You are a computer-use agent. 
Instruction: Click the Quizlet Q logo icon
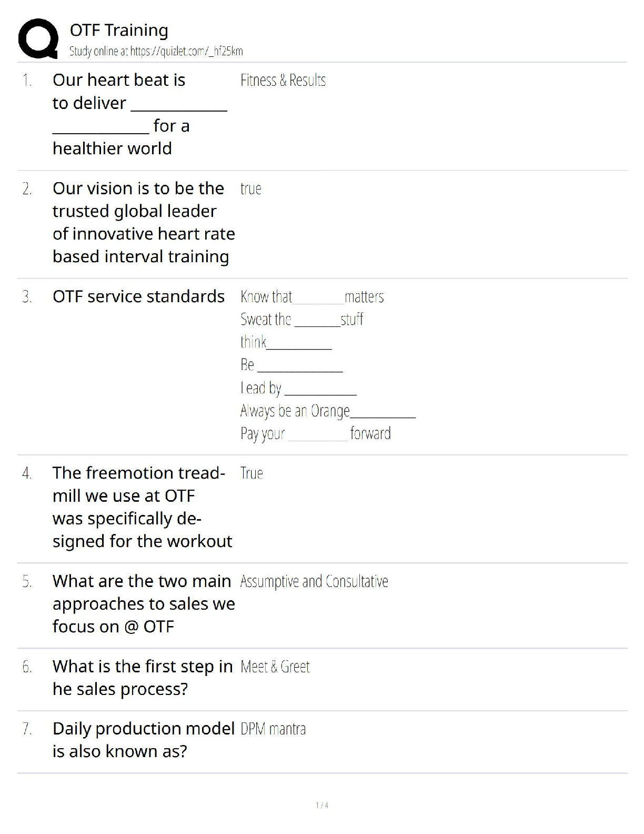[x=38, y=38]
